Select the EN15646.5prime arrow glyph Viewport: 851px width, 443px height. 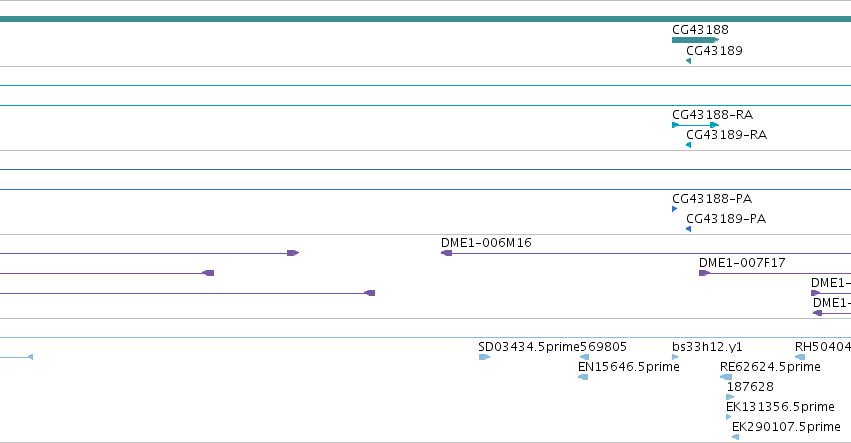pos(583,377)
